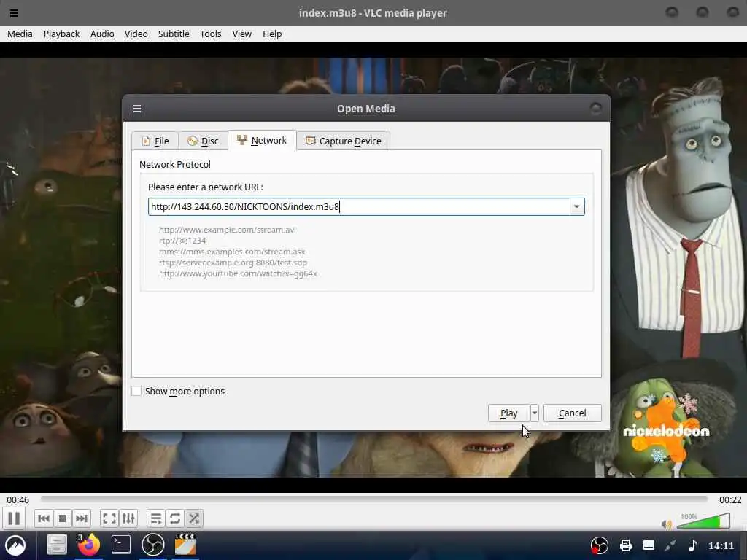Toggle fullscreen video mode
Viewport: 747px width, 560px height.
[x=109, y=518]
